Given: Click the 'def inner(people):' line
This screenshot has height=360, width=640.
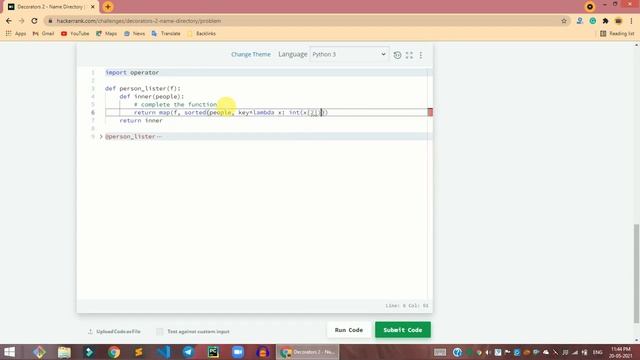Looking at the screenshot, I should tap(151, 96).
